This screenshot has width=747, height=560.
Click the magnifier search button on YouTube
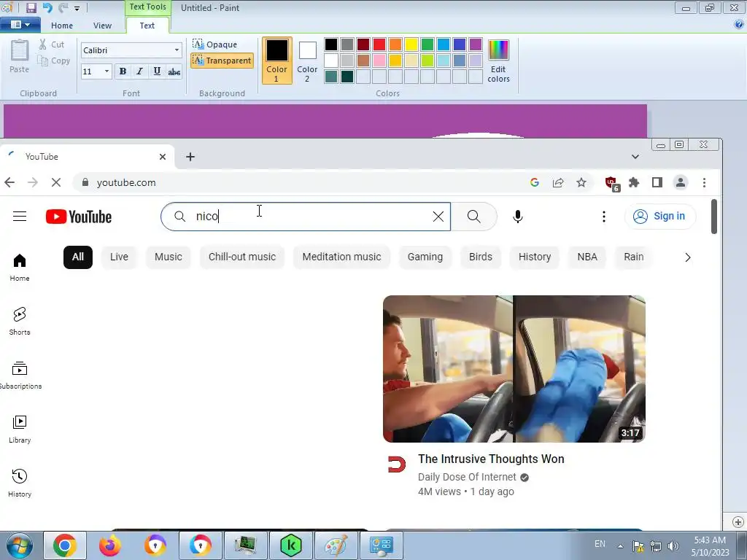(473, 217)
